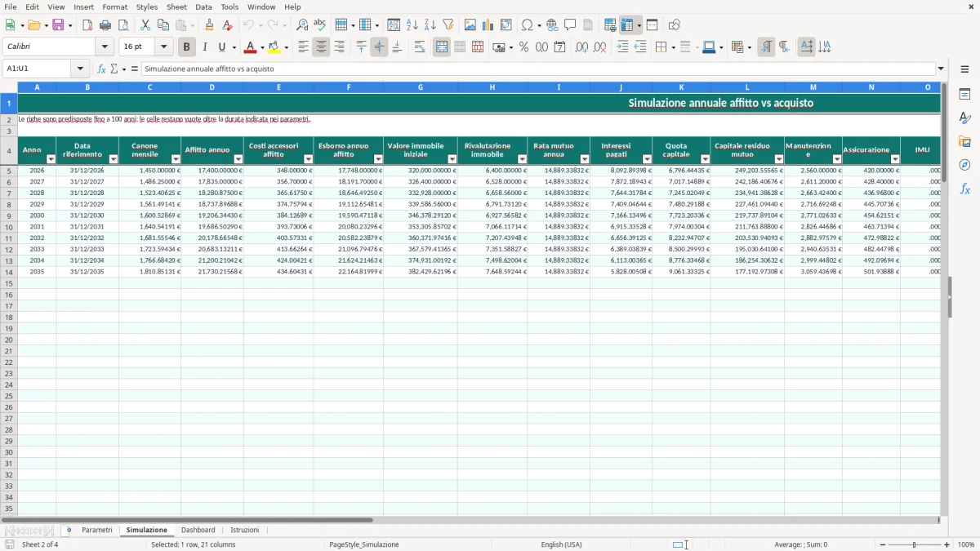980x551 pixels.
Task: Click the Cut scissors icon
Action: tap(145, 25)
